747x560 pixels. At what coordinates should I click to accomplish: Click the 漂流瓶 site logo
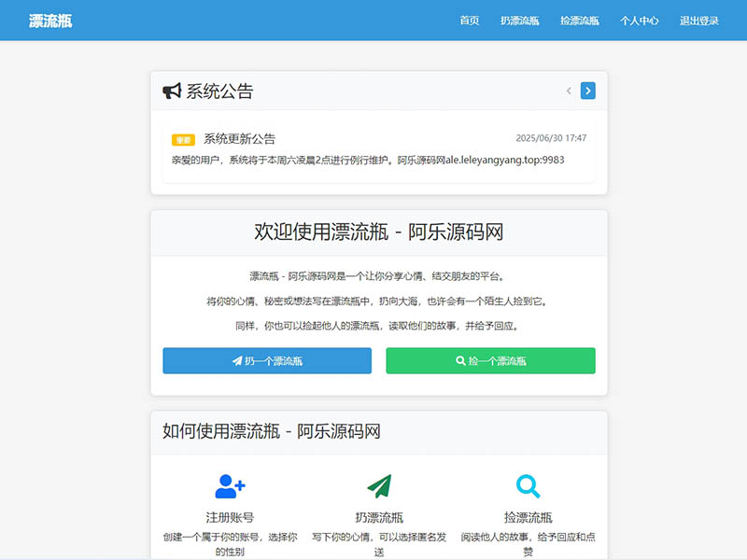(50, 21)
